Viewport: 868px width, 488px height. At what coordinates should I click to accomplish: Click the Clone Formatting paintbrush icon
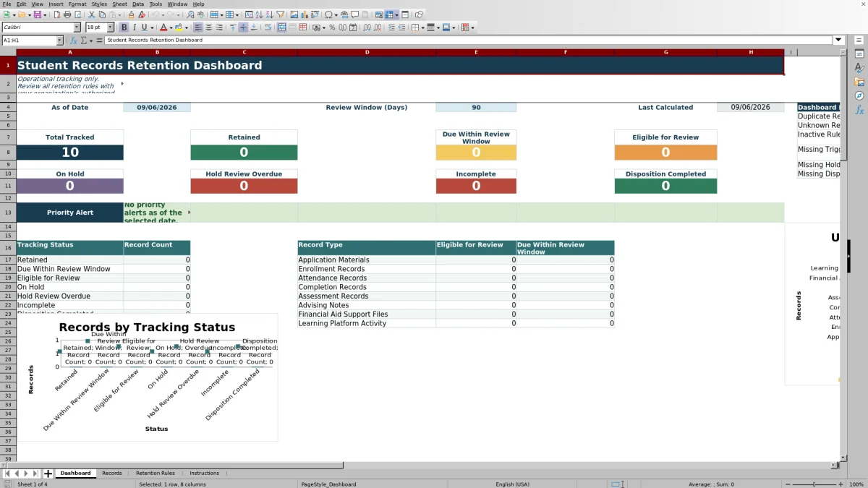(x=131, y=14)
